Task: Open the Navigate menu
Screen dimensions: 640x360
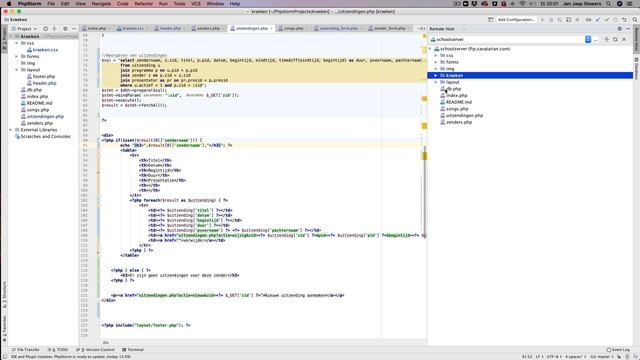Action: (101, 4)
